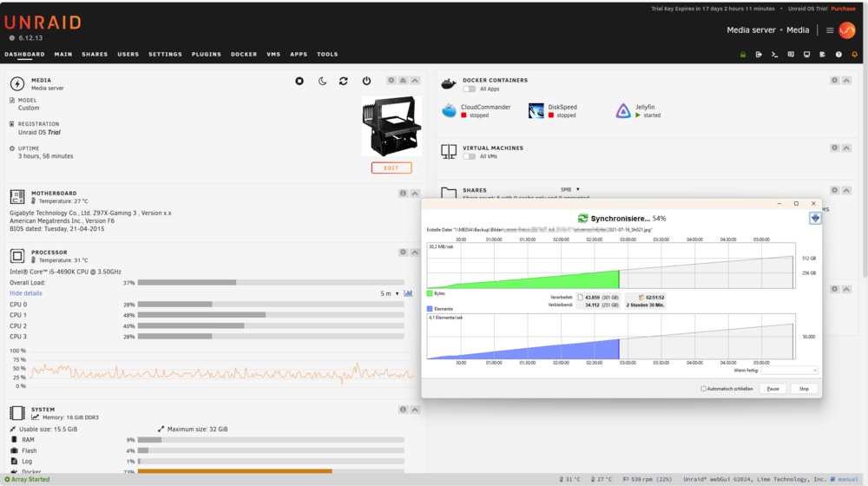868x486 pixels.
Task: Click the green Bytes progress graph
Action: coord(523,279)
